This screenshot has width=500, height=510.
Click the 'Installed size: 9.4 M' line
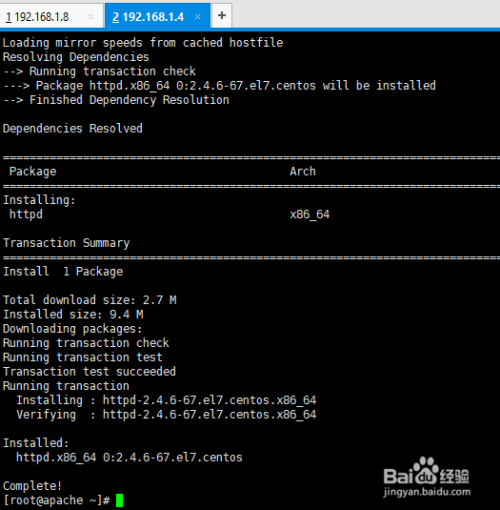pos(73,314)
